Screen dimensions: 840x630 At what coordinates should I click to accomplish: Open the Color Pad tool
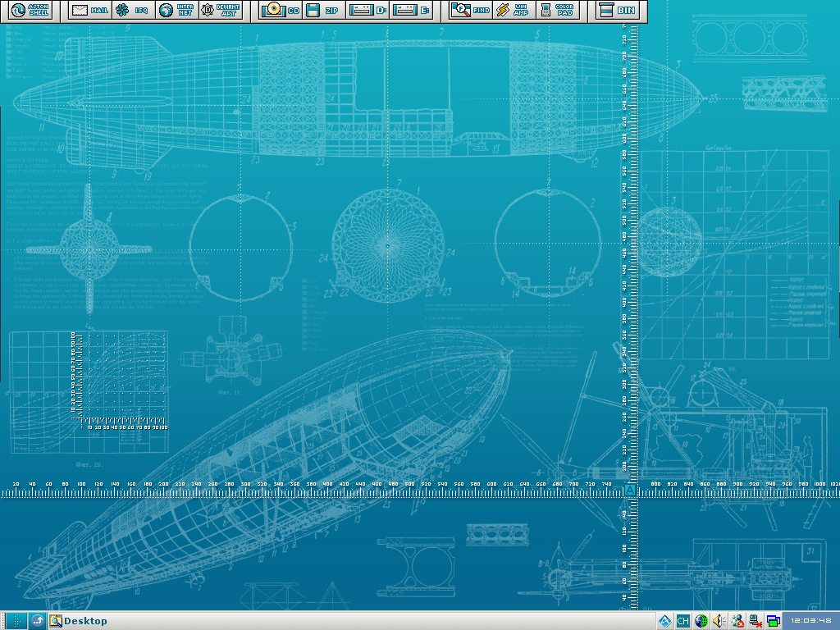point(556,11)
